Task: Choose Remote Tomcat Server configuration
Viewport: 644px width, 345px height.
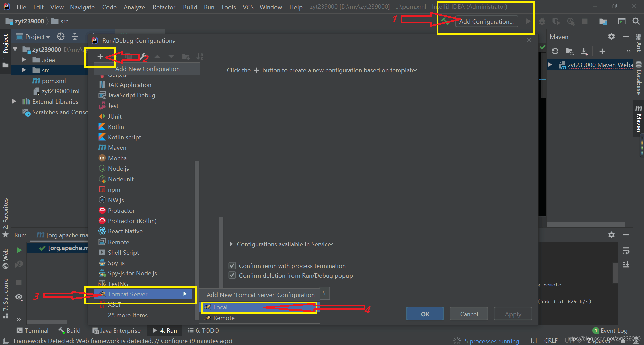Action: (260, 318)
